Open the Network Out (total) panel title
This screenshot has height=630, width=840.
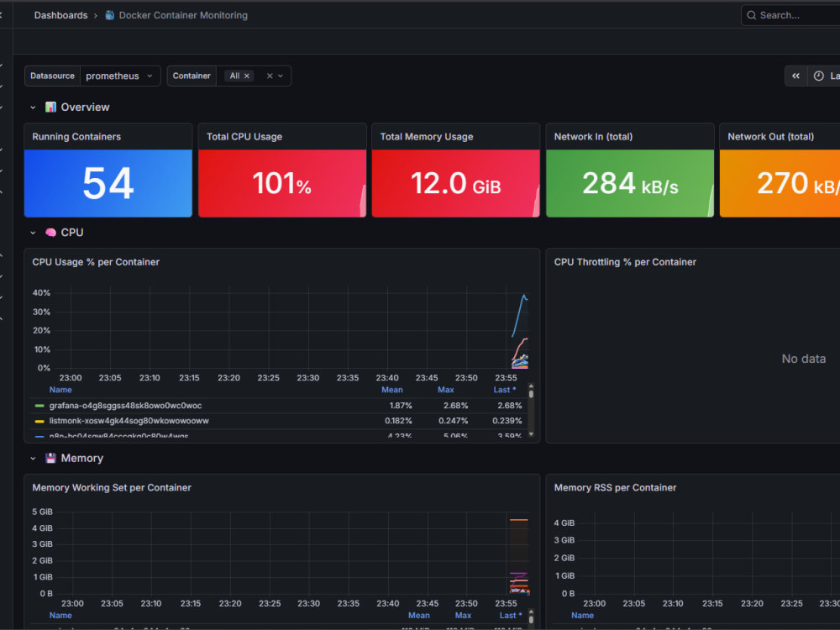click(770, 137)
